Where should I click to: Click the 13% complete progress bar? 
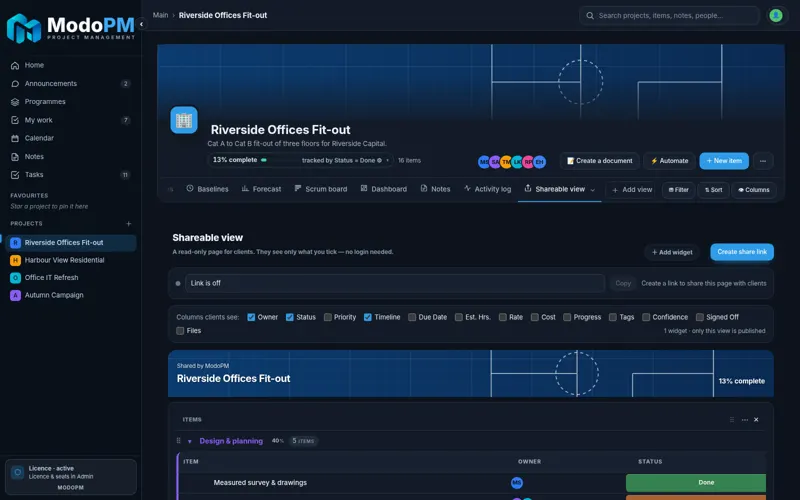279,160
